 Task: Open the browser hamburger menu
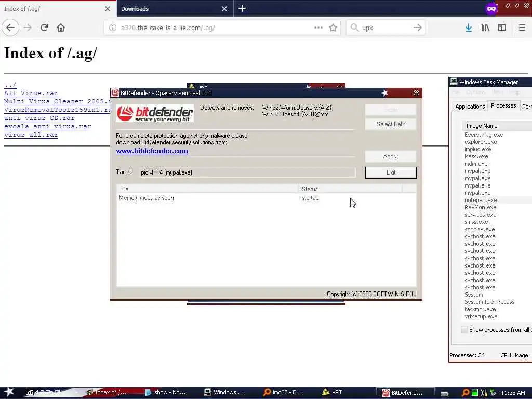[x=522, y=28]
